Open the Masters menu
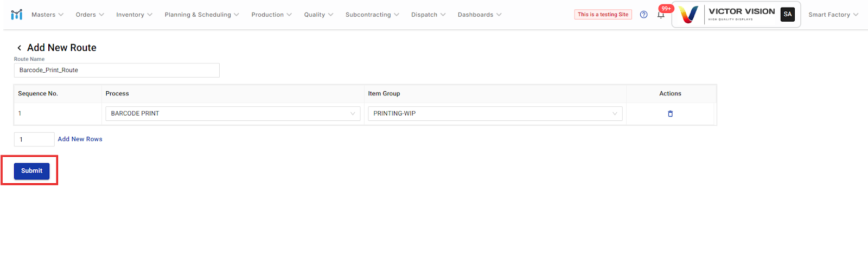 click(47, 15)
